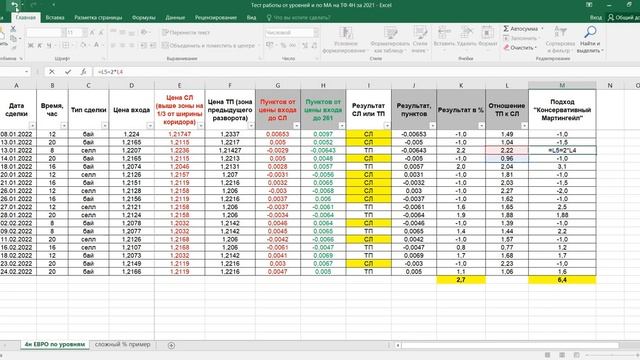The width and height of the screenshot is (640, 360).
Task: Click the Общий доступ share button
Action: (623, 18)
